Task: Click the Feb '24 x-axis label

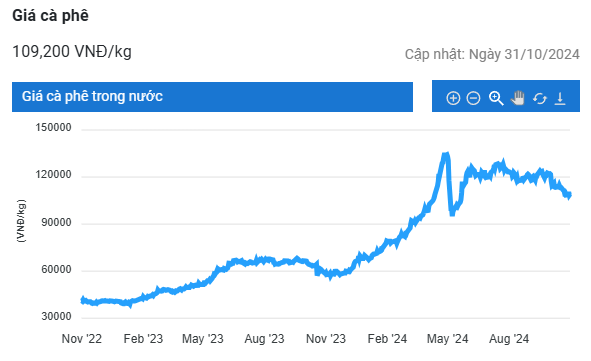Action: 387,339
